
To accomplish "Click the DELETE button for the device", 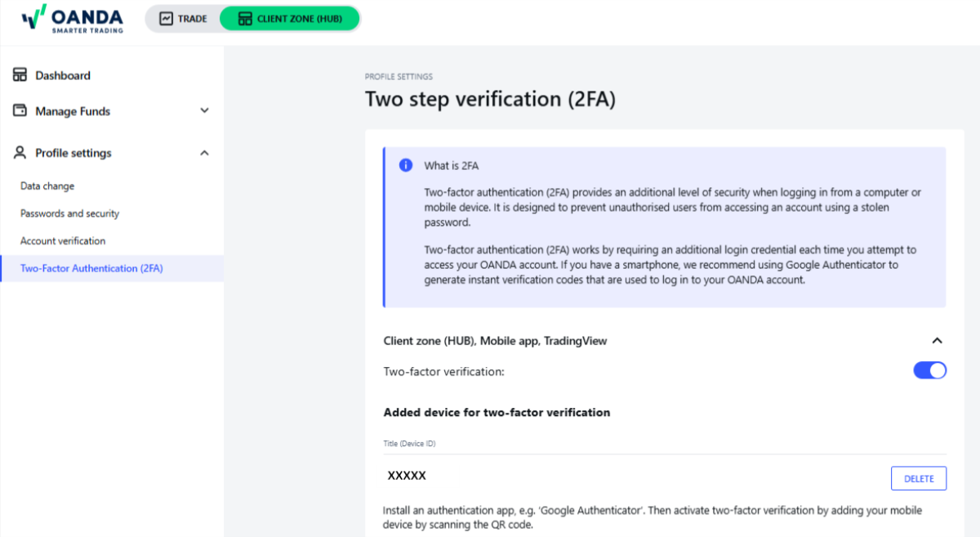I will [x=918, y=478].
